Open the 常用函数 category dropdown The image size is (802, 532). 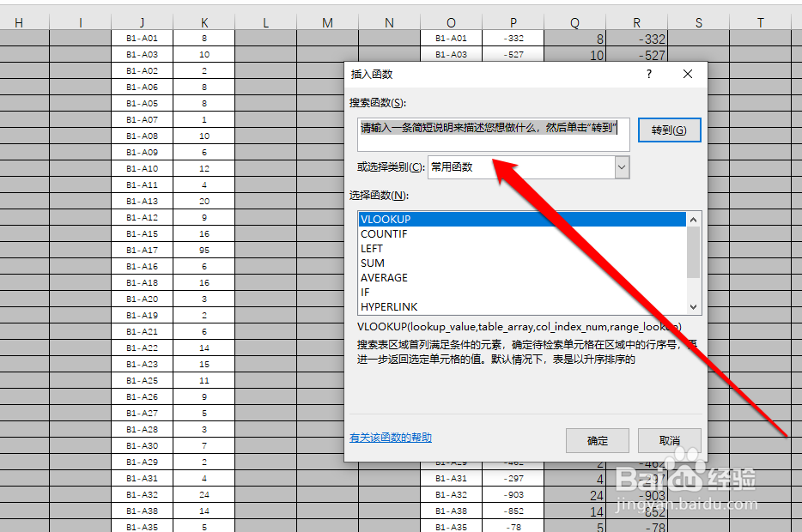pyautogui.click(x=623, y=167)
